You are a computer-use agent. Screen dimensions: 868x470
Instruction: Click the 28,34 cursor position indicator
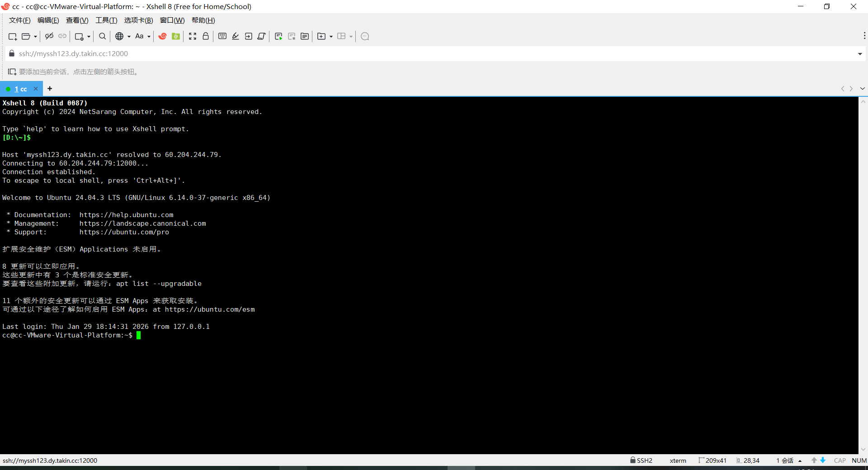click(x=748, y=461)
